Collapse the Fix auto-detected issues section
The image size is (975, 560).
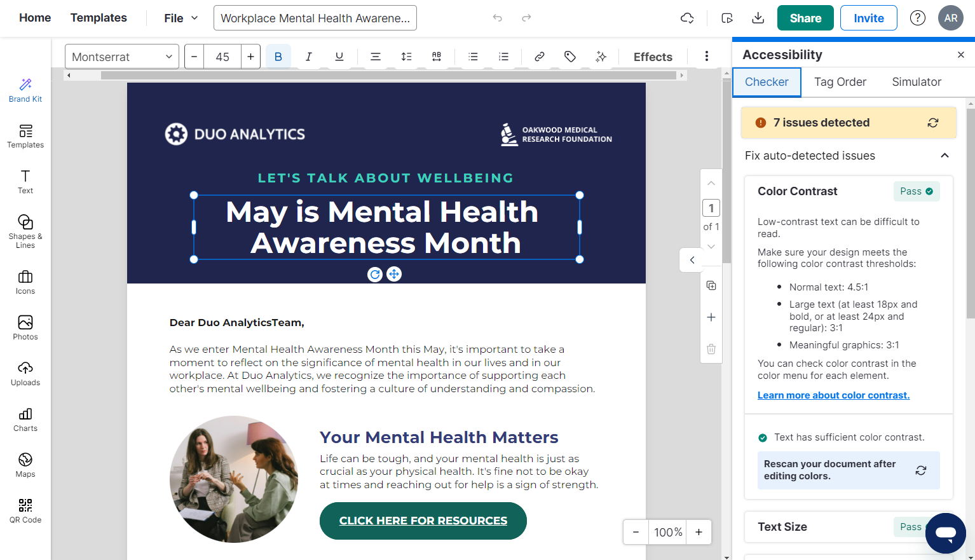point(944,156)
